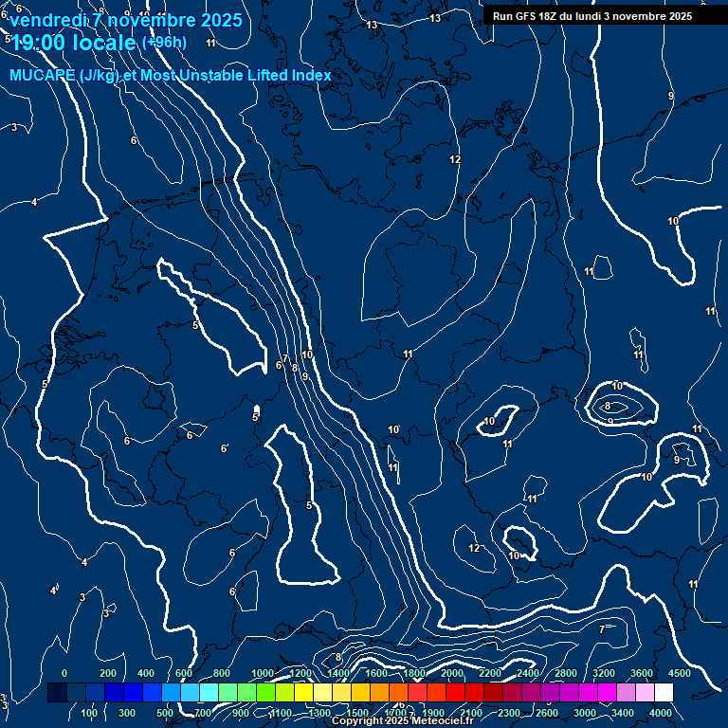Click the '500' legend label
Image resolution: width=728 pixels, height=728 pixels.
(x=165, y=713)
